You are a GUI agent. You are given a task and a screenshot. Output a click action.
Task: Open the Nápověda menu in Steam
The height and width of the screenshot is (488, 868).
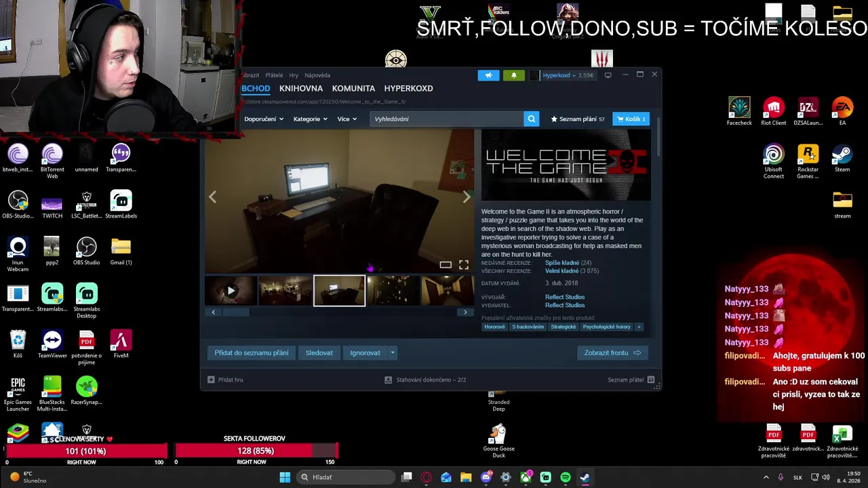coord(317,75)
